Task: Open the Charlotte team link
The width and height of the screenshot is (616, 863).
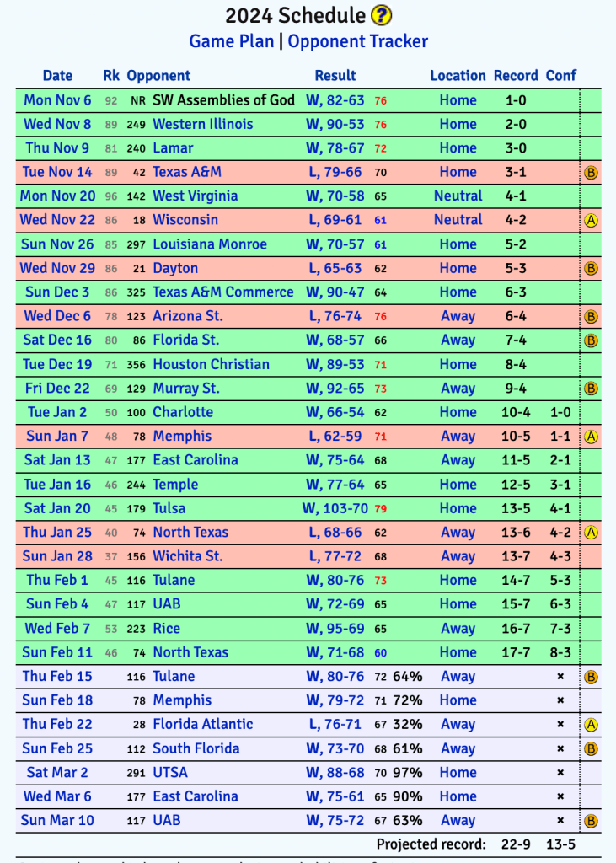Action: pyautogui.click(x=183, y=411)
